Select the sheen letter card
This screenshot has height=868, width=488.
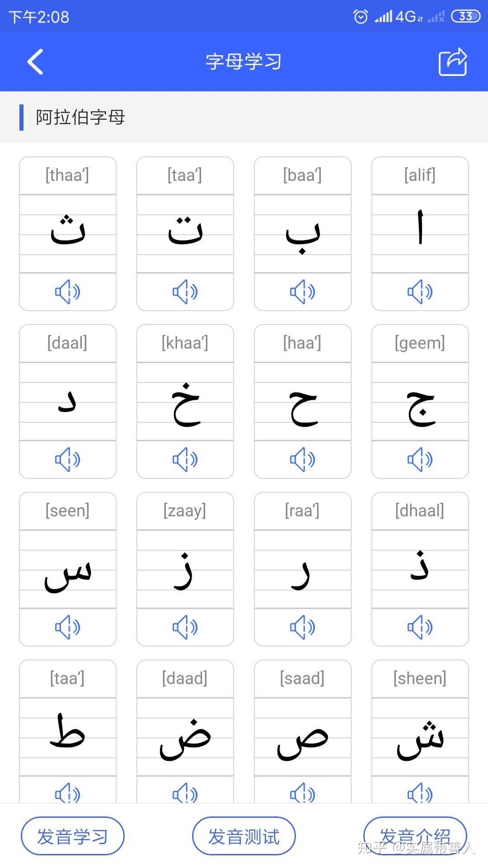(420, 737)
